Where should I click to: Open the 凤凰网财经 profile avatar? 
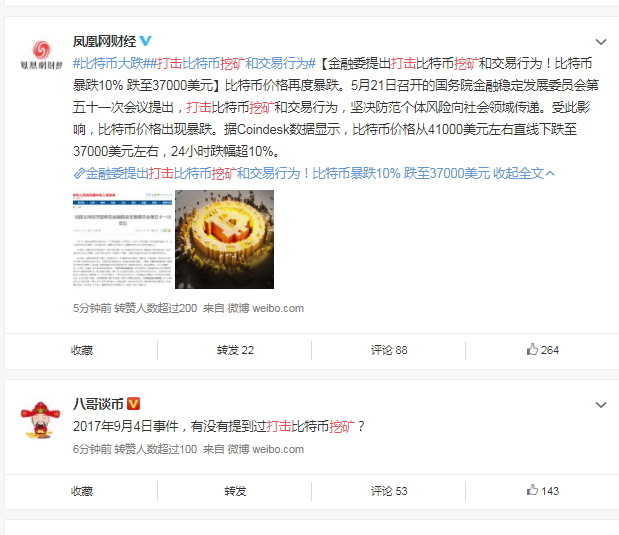coord(41,54)
